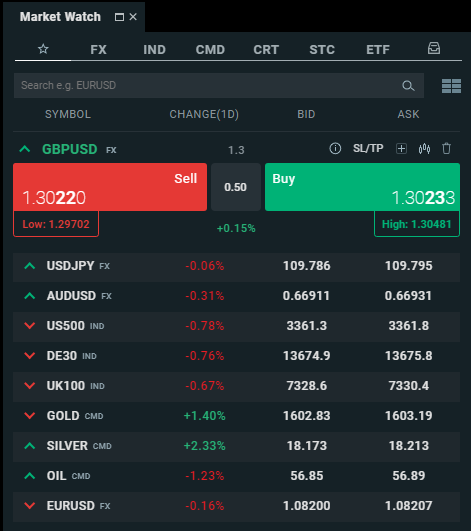Click AUDUSD bid price 0.66911
The width and height of the screenshot is (471, 531).
pos(306,296)
